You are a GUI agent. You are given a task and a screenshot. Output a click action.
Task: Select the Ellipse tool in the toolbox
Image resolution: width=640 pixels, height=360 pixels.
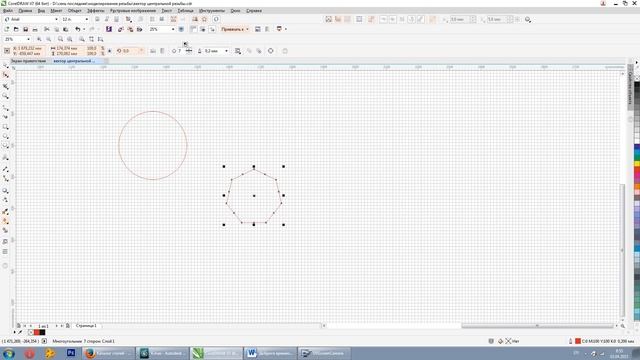pyautogui.click(x=6, y=136)
